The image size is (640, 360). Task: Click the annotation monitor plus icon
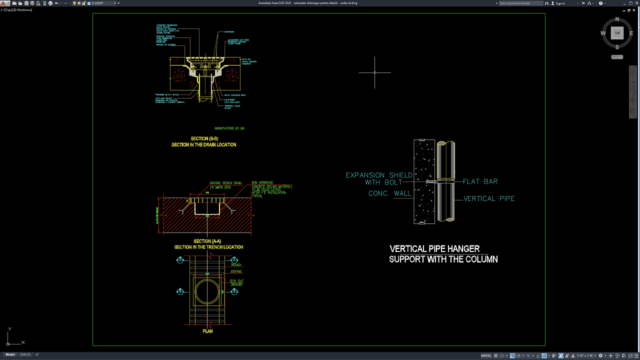click(x=611, y=356)
